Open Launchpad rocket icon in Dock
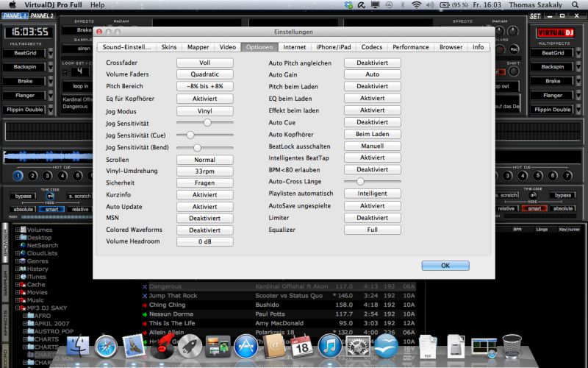This screenshot has height=368, width=588. click(190, 346)
